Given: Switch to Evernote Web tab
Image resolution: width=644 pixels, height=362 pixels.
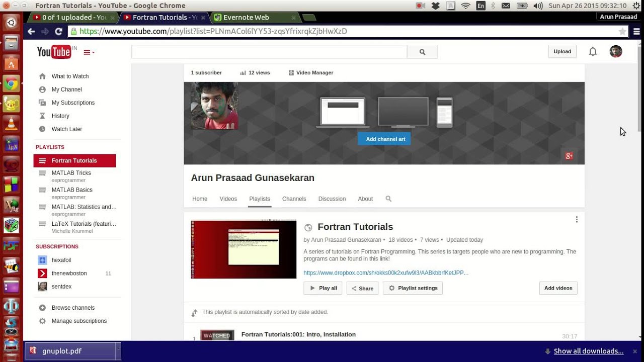Looking at the screenshot, I should [246, 17].
